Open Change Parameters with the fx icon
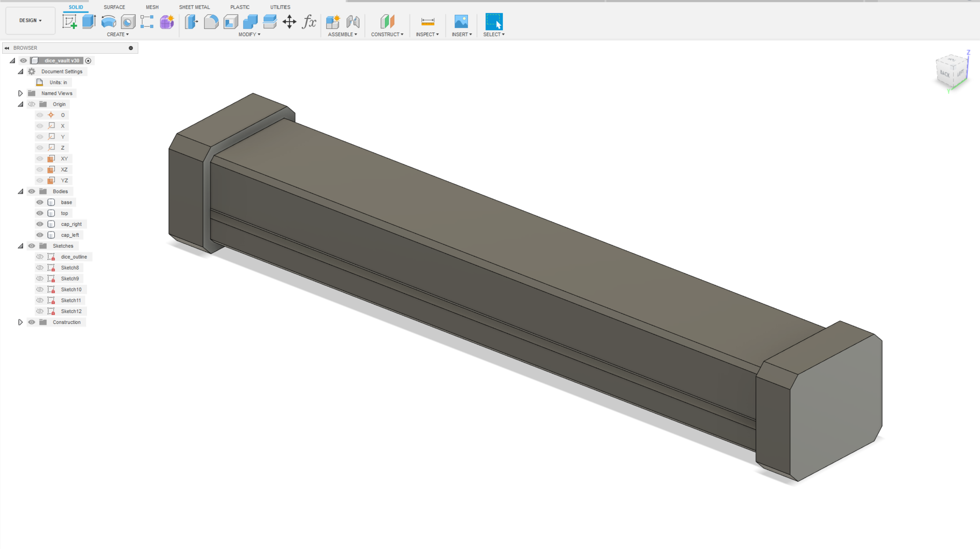Viewport: 980px width, 549px height. coord(309,23)
